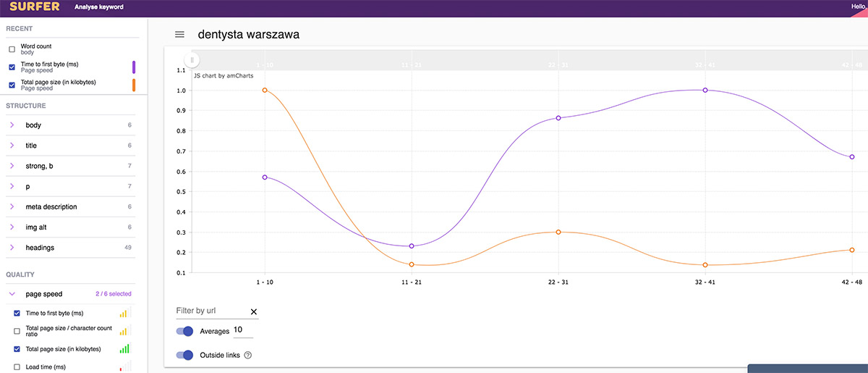Check Total page size / character count ratio
The height and width of the screenshot is (373, 868).
[x=17, y=331]
